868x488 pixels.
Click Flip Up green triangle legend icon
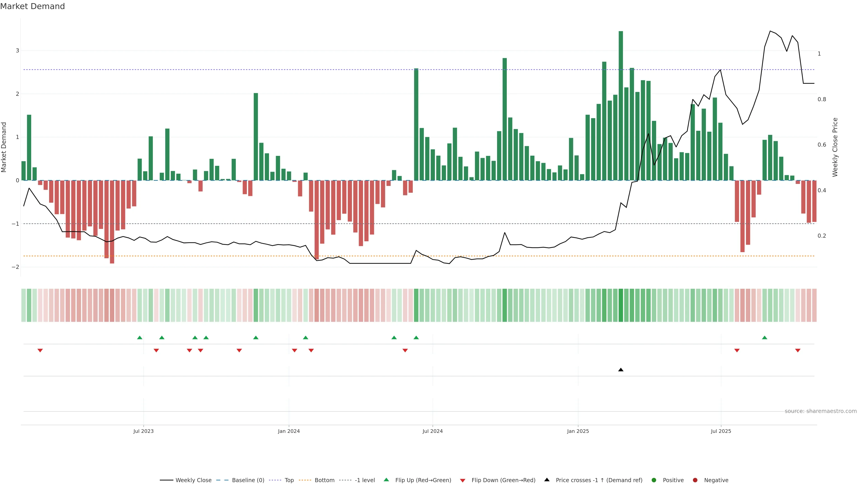tap(387, 480)
